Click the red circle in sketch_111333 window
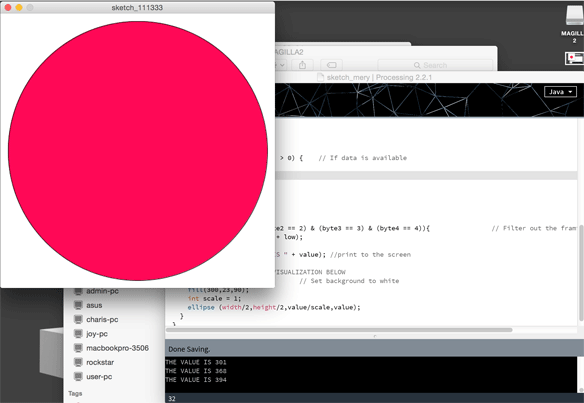584x403 pixels. point(138,151)
